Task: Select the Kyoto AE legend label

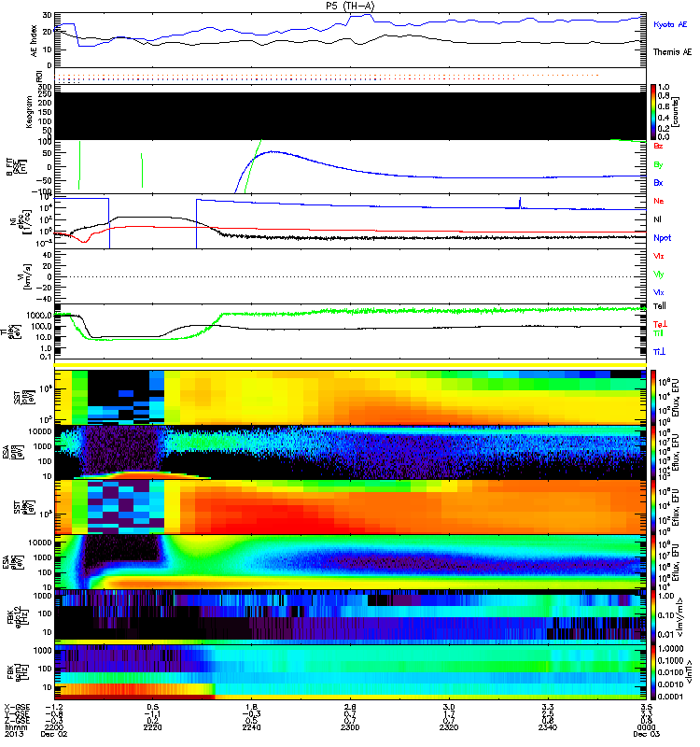Action: point(670,24)
